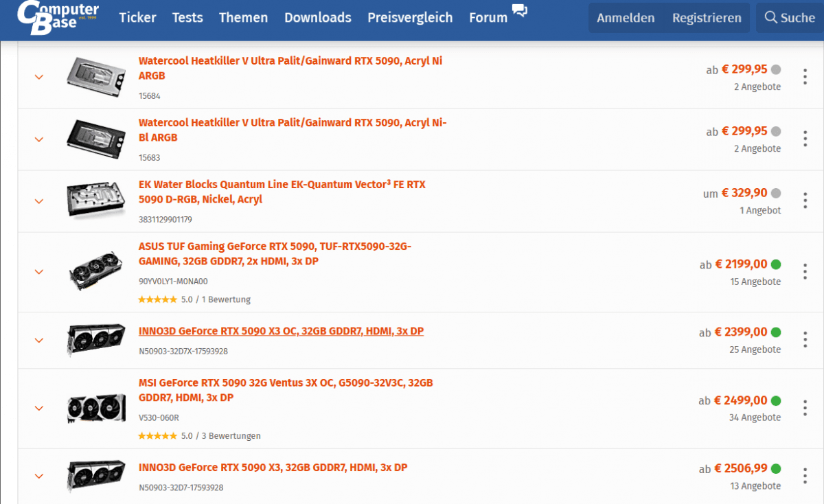Click the price € 2499,00
Image resolution: width=824 pixels, height=504 pixels.
click(741, 400)
